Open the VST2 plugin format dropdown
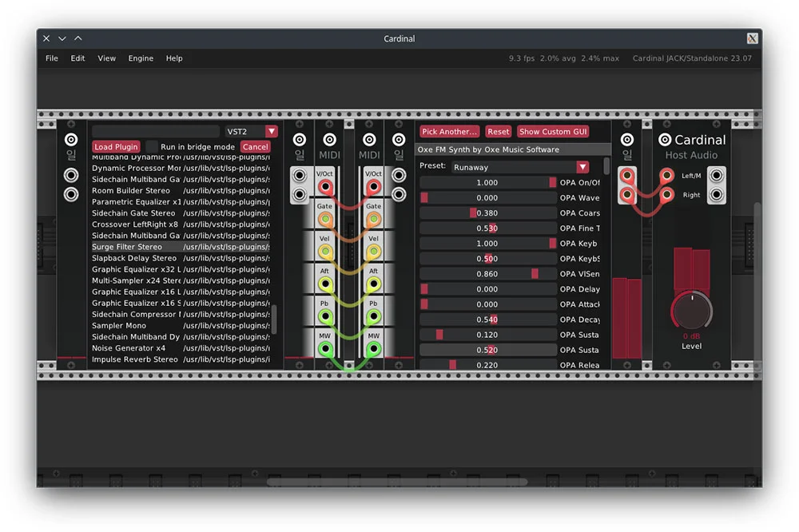Image resolution: width=799 pixels, height=532 pixels. [x=272, y=131]
